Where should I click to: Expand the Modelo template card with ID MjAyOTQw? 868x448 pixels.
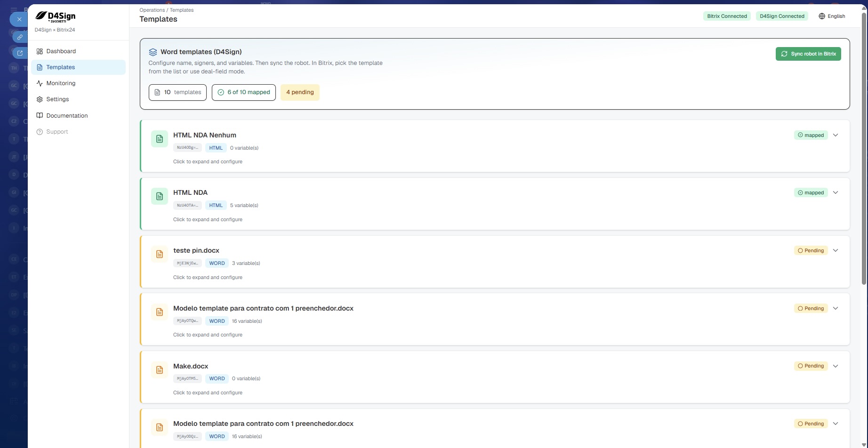click(836, 308)
